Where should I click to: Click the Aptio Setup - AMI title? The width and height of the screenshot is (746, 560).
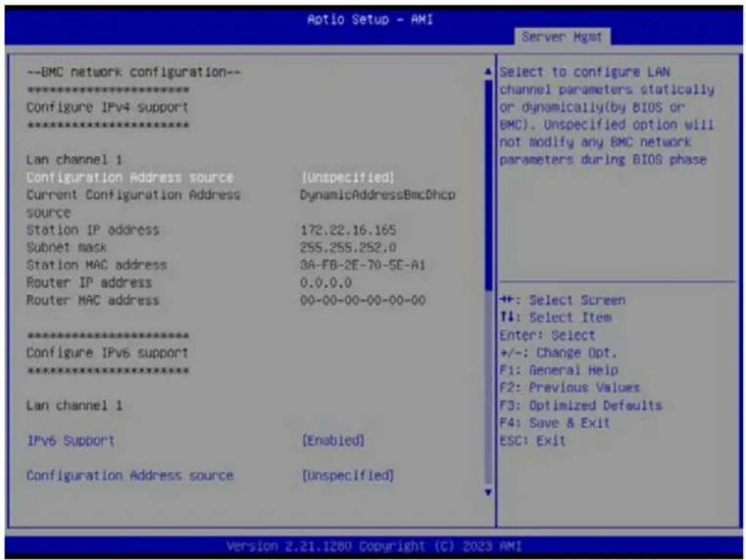click(370, 20)
